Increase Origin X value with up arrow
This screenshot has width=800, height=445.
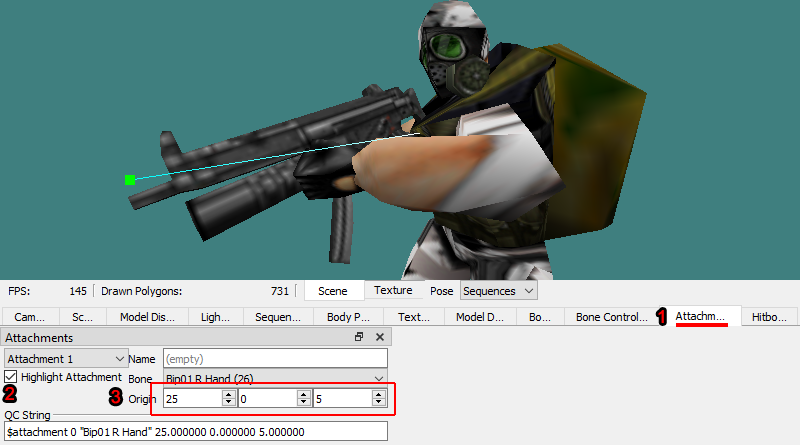229,394
